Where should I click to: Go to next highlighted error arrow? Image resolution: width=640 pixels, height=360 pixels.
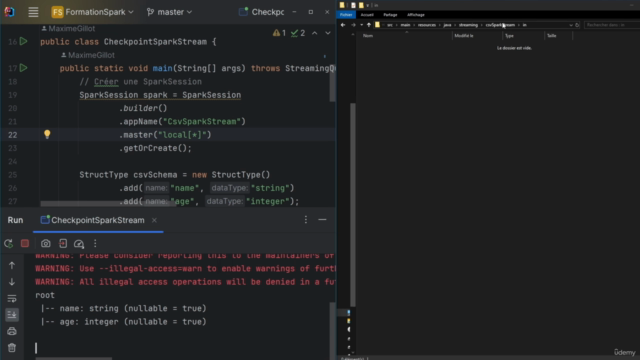click(328, 33)
